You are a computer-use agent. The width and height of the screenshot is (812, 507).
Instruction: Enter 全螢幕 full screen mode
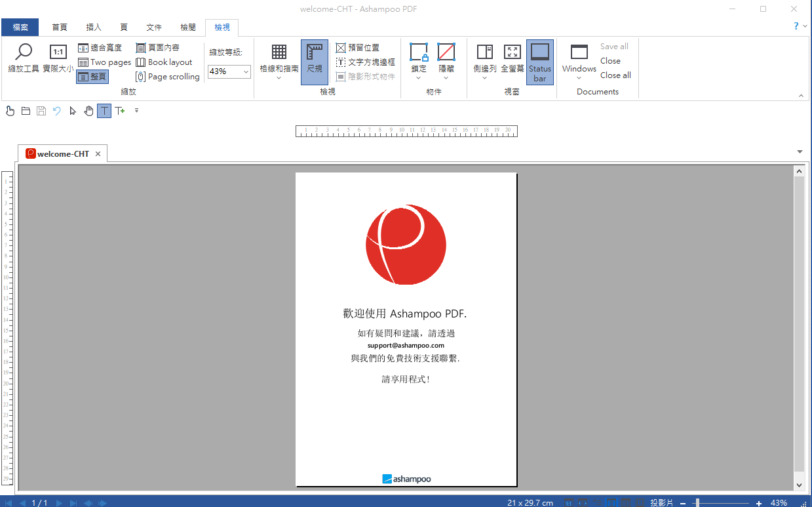pos(512,58)
